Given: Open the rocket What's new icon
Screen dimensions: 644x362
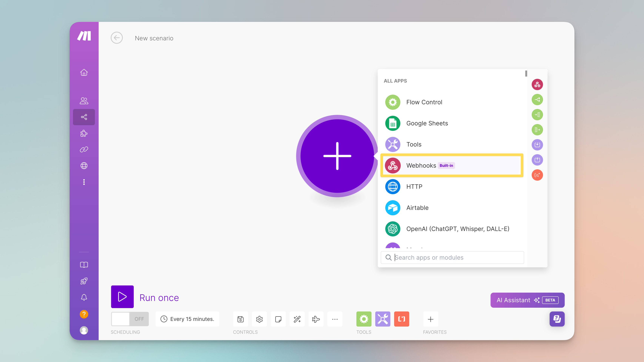Looking at the screenshot, I should [84, 281].
